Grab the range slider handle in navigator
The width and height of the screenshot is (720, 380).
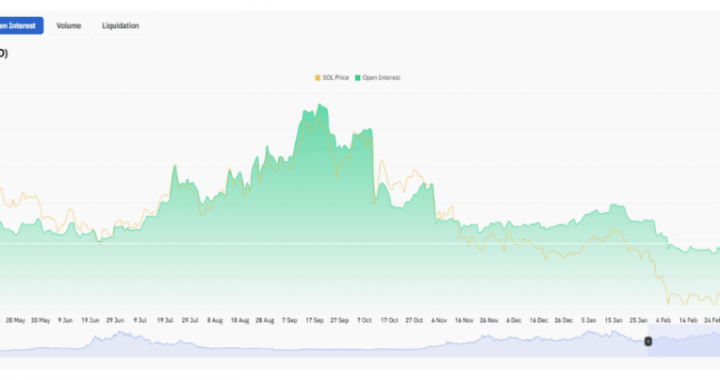point(648,341)
